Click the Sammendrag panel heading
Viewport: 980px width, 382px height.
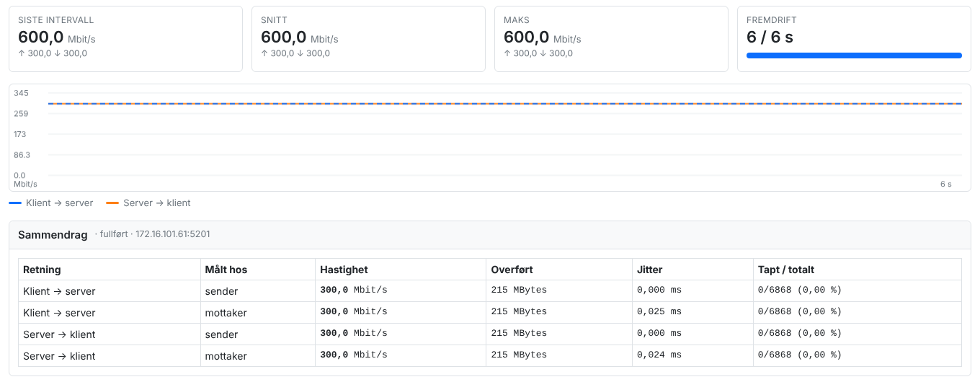click(53, 235)
